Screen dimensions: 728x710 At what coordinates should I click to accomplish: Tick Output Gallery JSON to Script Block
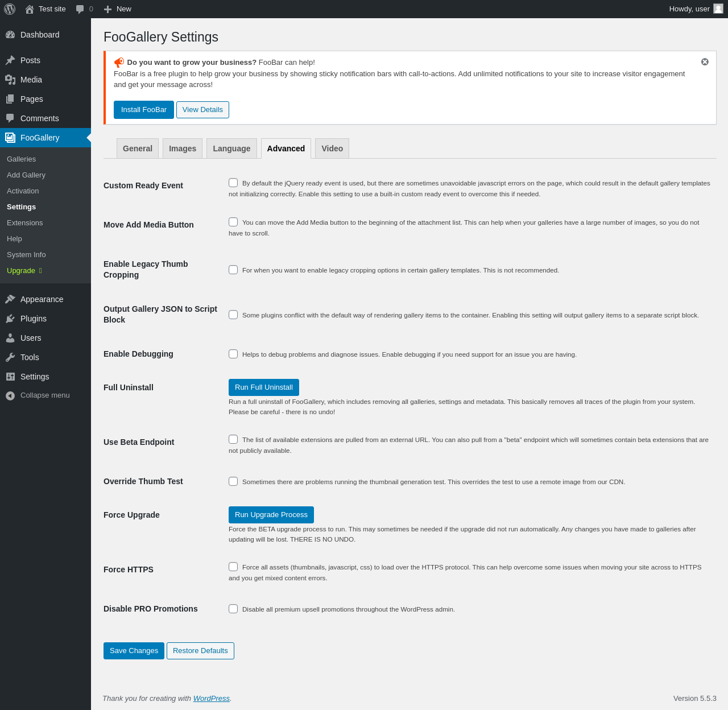tap(233, 315)
